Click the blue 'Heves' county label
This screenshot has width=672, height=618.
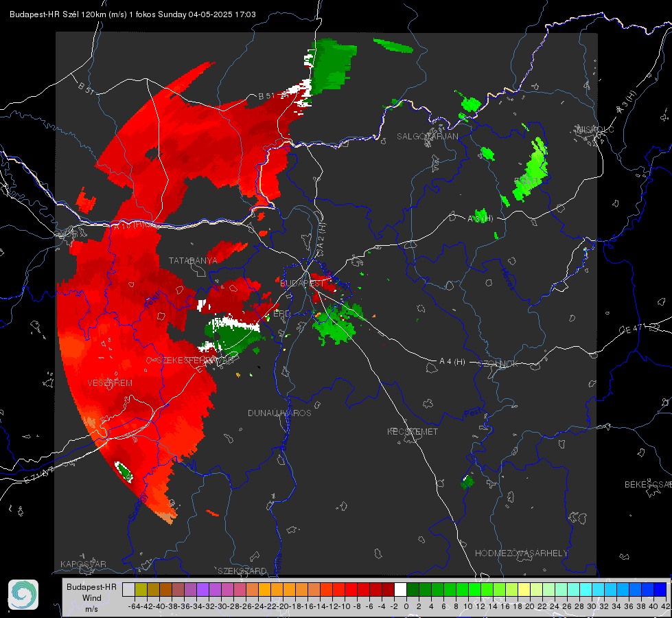coord(508,279)
